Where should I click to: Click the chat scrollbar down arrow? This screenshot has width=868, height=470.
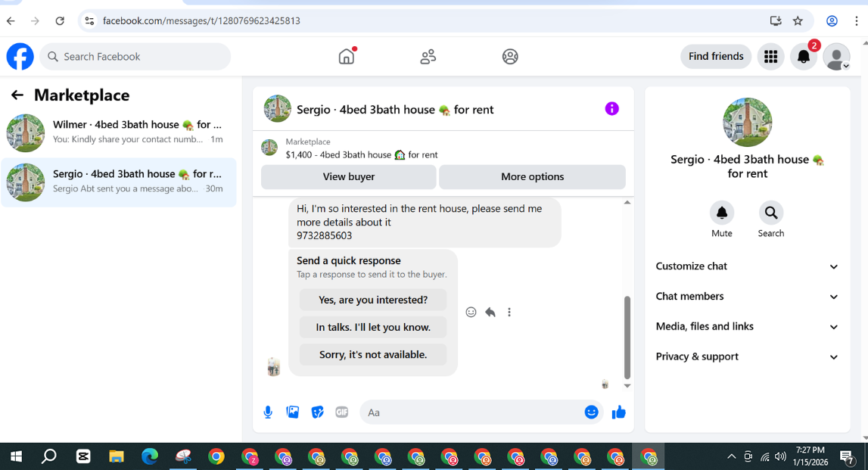(x=627, y=386)
